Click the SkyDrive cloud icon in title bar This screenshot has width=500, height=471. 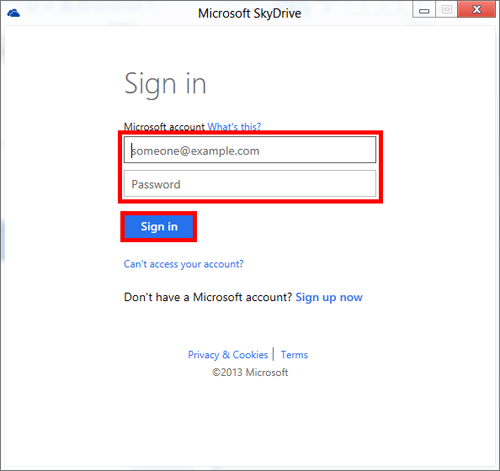(x=13, y=13)
